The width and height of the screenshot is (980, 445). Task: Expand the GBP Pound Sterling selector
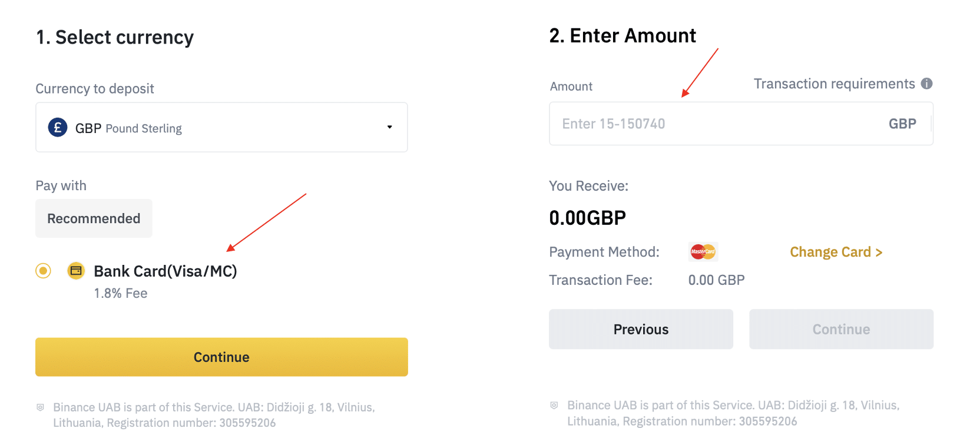[x=221, y=127]
